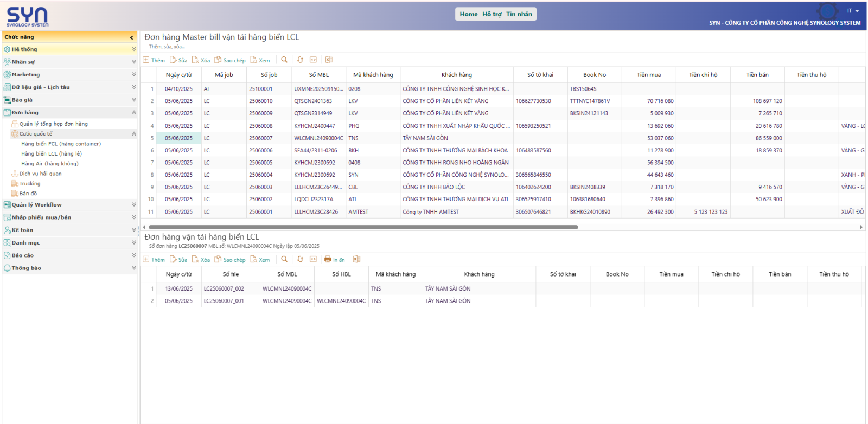Click the column-width icon in upper toolbar
Screen dimensions: 868x424
314,60
